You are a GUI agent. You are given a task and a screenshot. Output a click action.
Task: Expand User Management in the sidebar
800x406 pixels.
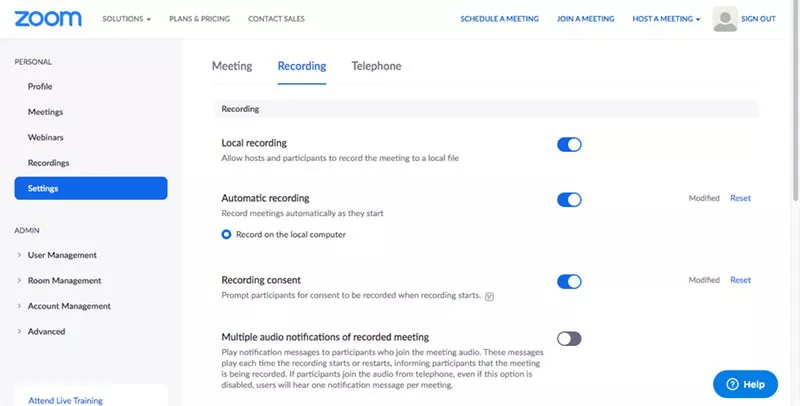point(62,255)
